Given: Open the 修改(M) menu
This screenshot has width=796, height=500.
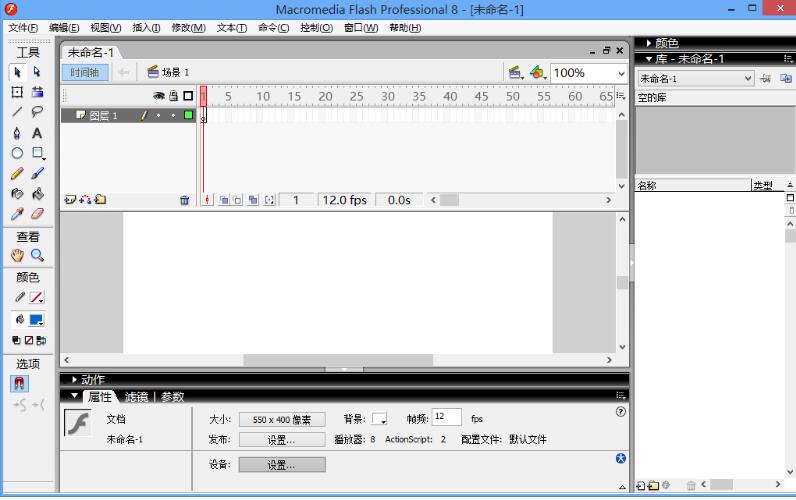Looking at the screenshot, I should coord(187,27).
